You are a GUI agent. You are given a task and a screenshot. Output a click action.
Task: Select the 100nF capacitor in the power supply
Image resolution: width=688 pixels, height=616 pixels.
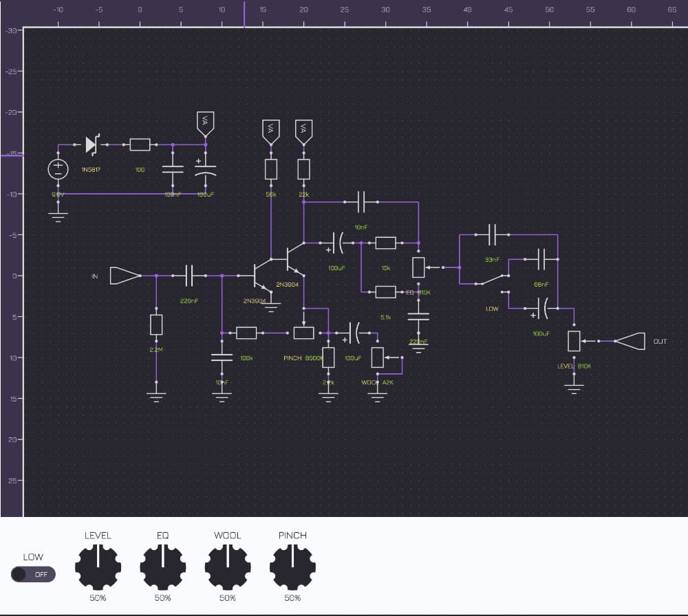tap(173, 169)
